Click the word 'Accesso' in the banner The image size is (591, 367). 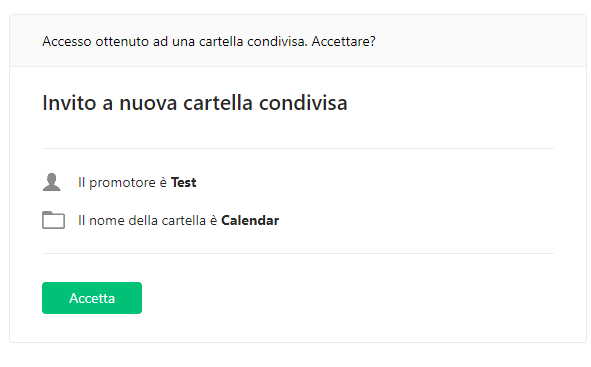click(x=67, y=41)
